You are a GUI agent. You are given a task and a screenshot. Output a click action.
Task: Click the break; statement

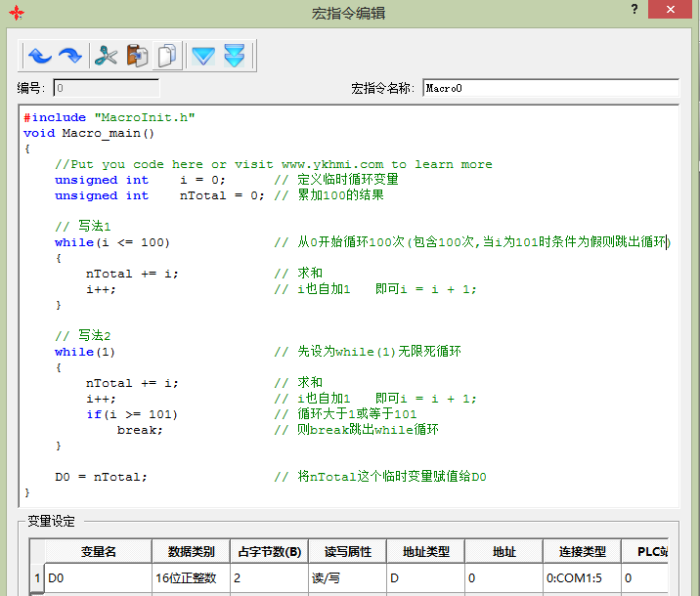(140, 430)
